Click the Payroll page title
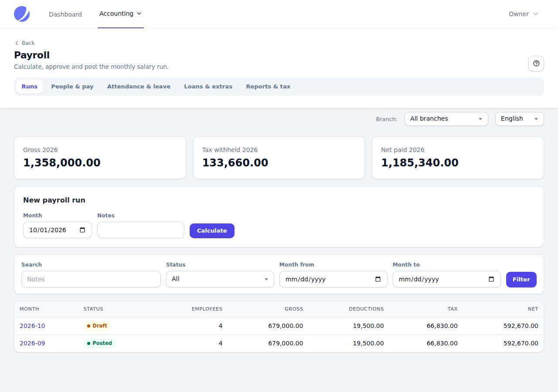The image size is (558, 392). coord(32,55)
